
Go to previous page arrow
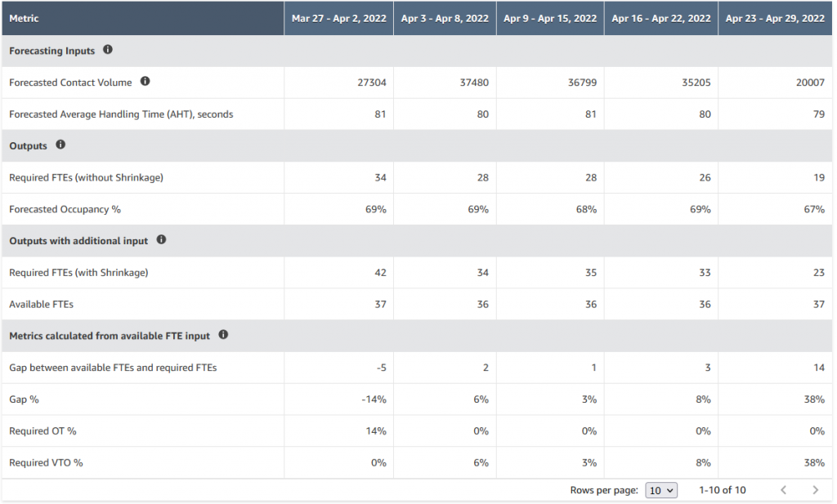click(x=783, y=489)
